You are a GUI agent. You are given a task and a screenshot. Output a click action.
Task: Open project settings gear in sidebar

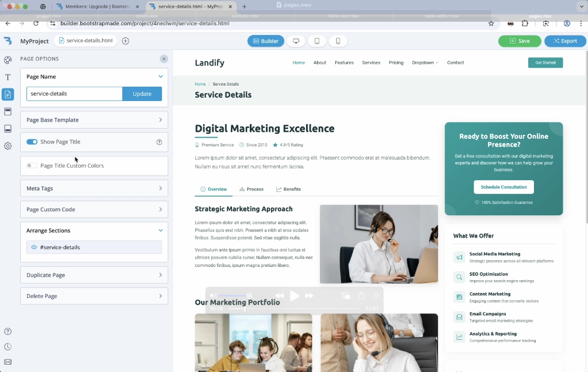click(7, 146)
